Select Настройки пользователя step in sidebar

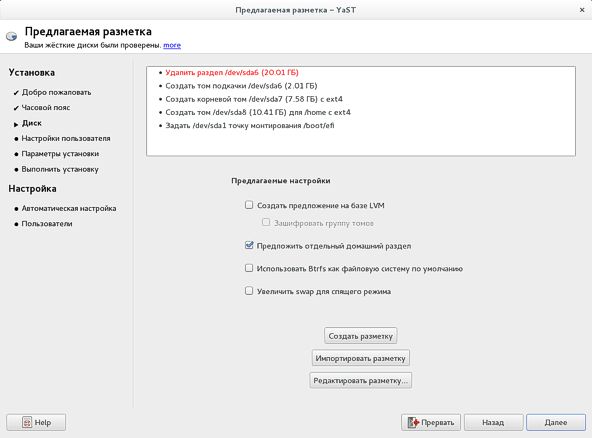coord(66,139)
